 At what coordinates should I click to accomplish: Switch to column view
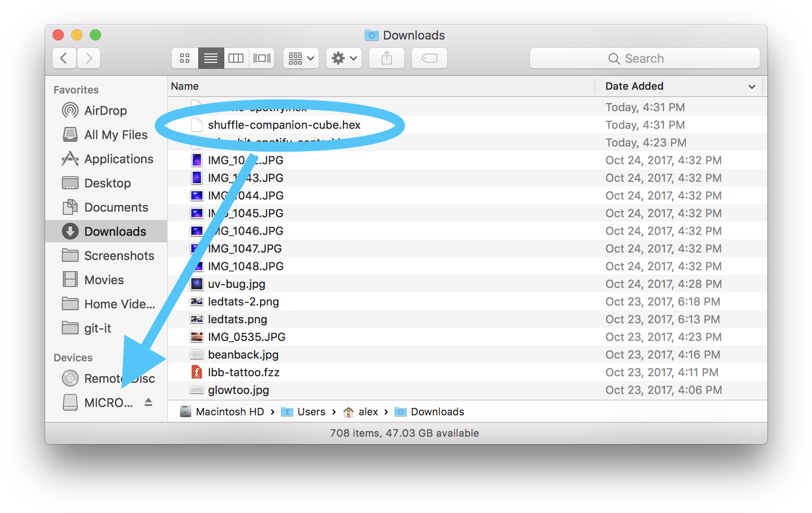pos(236,58)
